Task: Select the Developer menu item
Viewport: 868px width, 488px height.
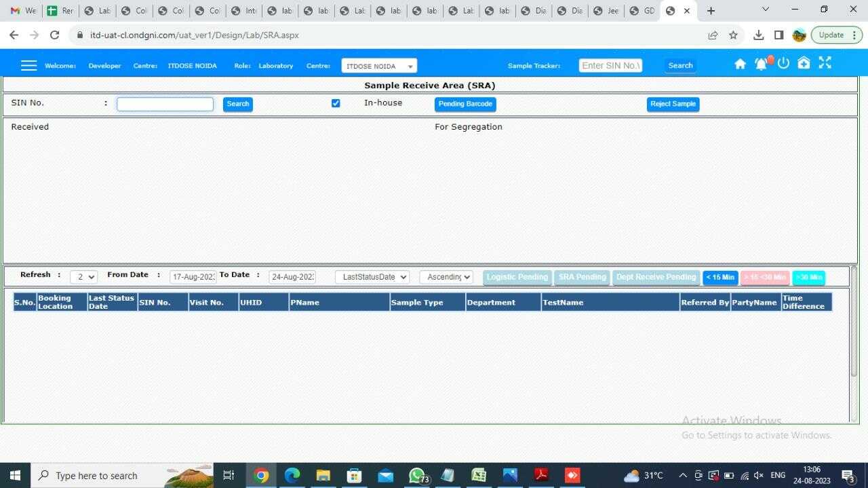Action: coord(104,65)
